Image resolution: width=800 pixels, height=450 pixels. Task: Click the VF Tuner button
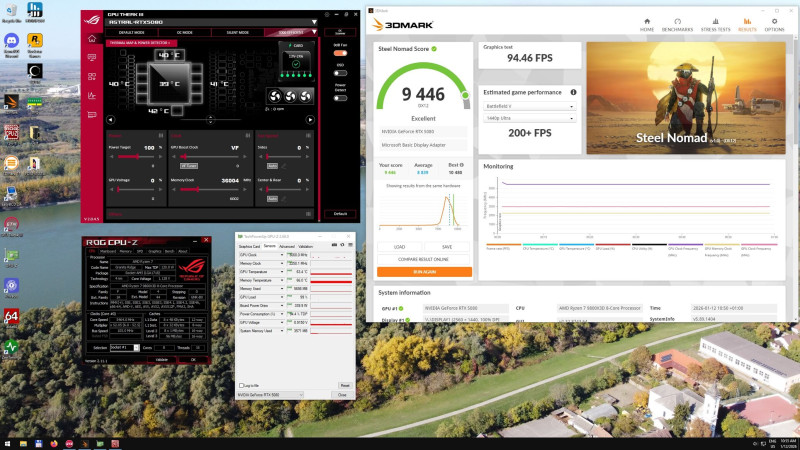coord(189,166)
